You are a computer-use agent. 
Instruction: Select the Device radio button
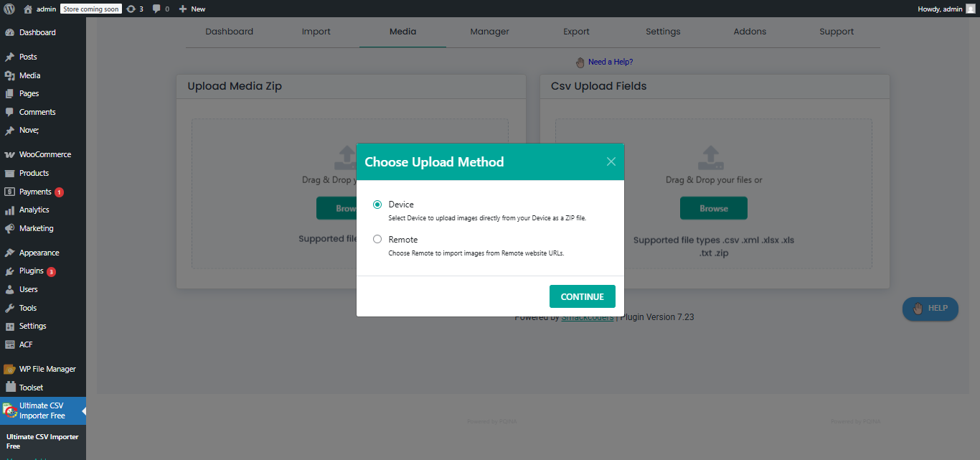[377, 205]
